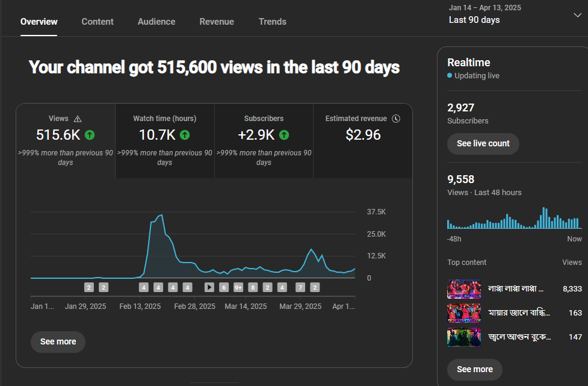Click the play icon marker under the chart
This screenshot has height=386, width=588.
[x=209, y=287]
